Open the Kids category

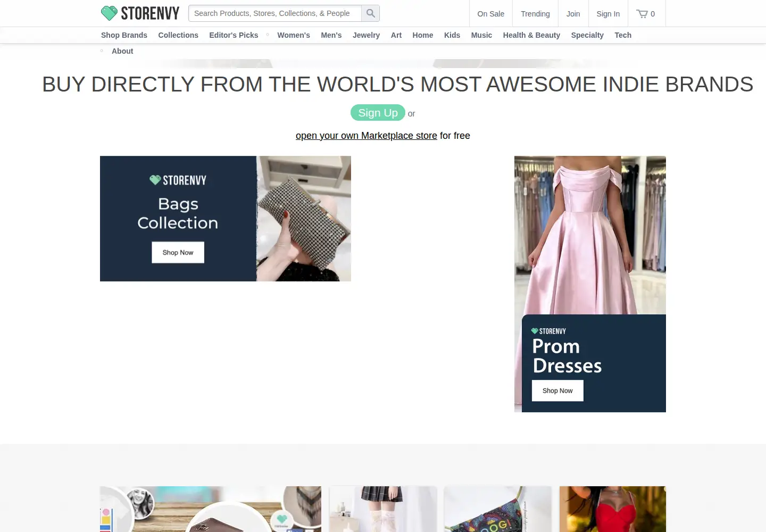coord(452,35)
